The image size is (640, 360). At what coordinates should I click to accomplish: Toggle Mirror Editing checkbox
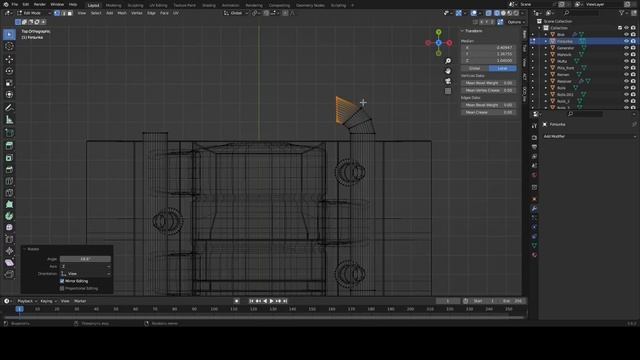coord(62,281)
